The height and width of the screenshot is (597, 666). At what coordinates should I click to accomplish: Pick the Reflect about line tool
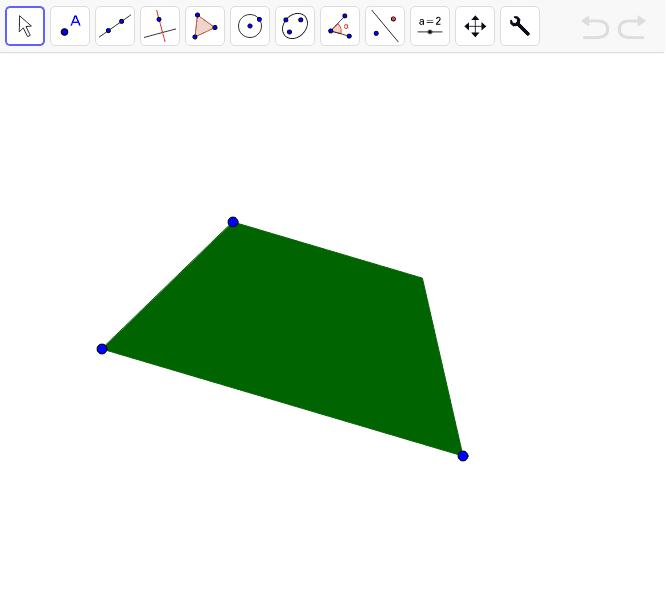[385, 26]
